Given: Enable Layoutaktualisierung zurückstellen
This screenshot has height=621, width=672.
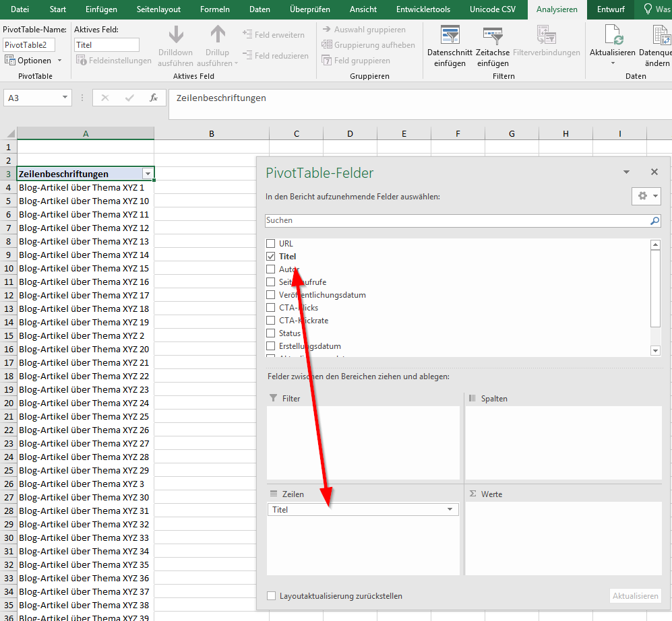Looking at the screenshot, I should 271,595.
